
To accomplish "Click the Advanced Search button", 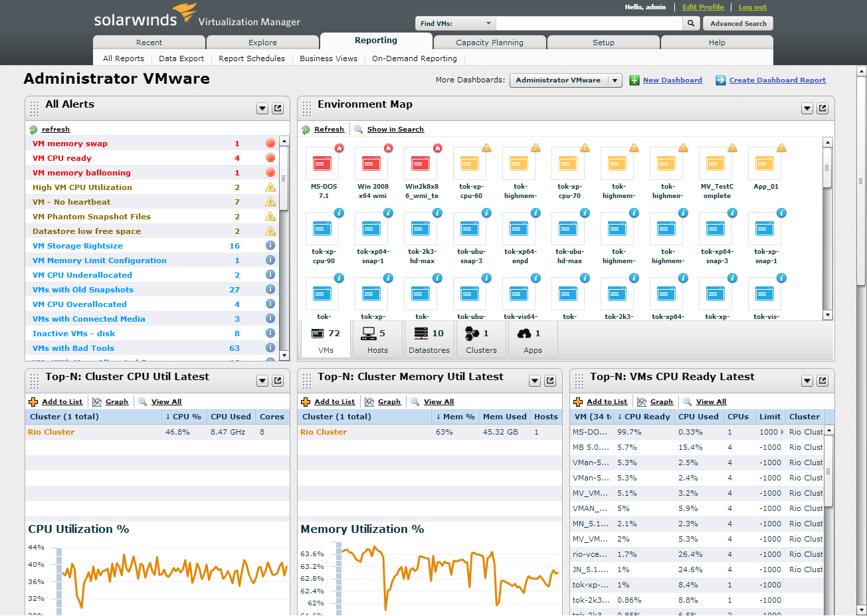I will [738, 23].
